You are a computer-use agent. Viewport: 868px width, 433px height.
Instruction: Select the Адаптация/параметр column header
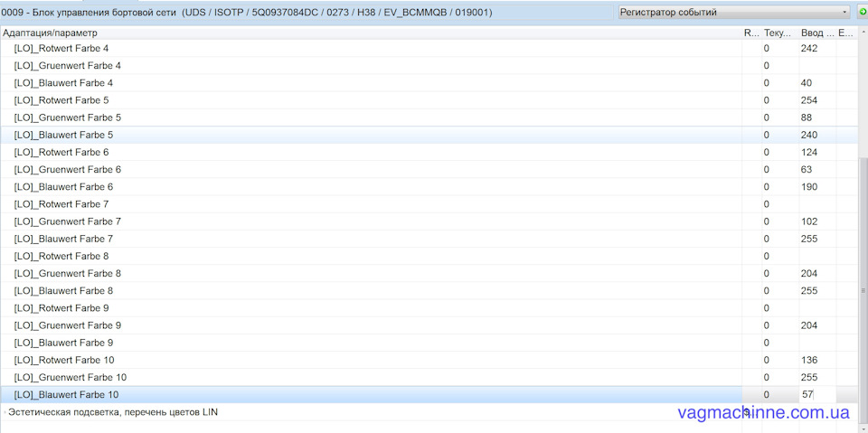[371, 33]
